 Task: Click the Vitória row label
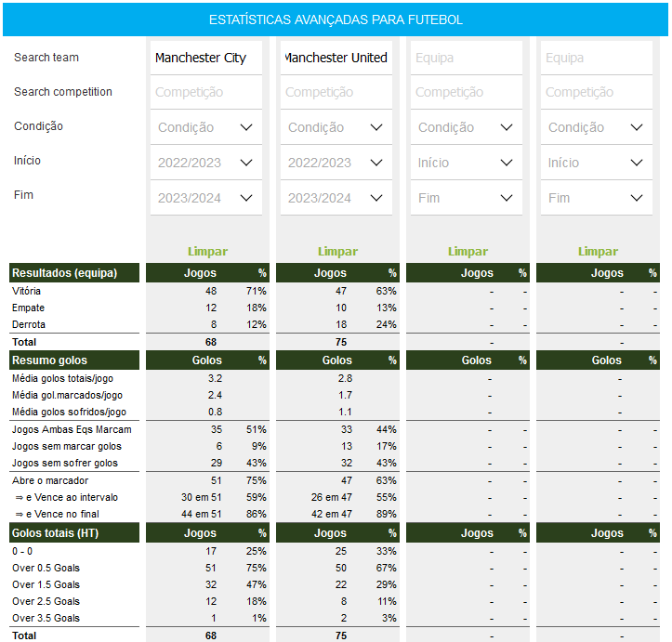coord(26,291)
